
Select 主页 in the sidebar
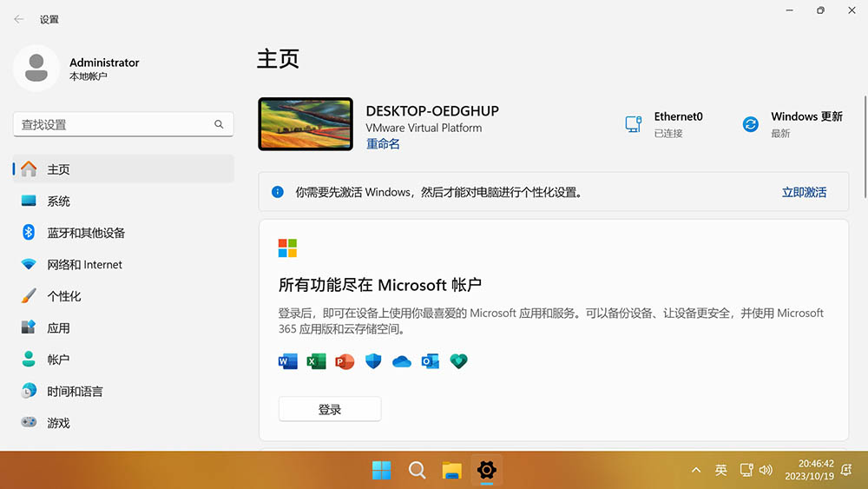pyautogui.click(x=123, y=169)
